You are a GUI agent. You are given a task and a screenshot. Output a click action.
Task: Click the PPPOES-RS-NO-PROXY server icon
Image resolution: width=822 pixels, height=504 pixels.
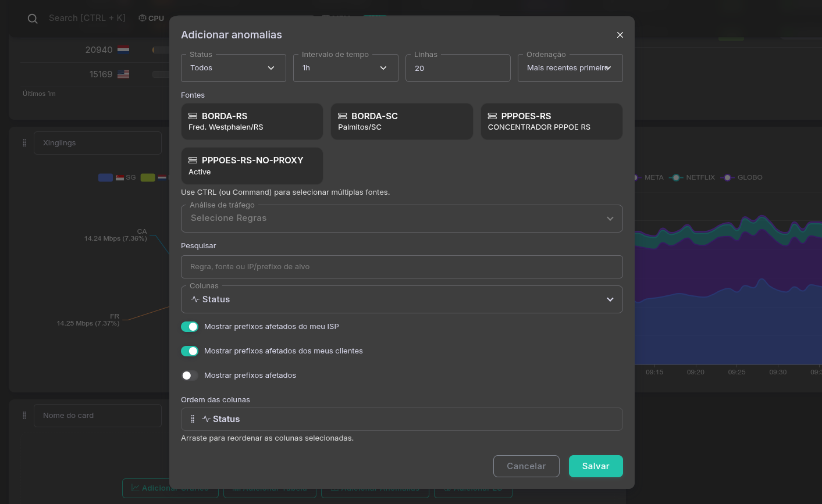193,160
